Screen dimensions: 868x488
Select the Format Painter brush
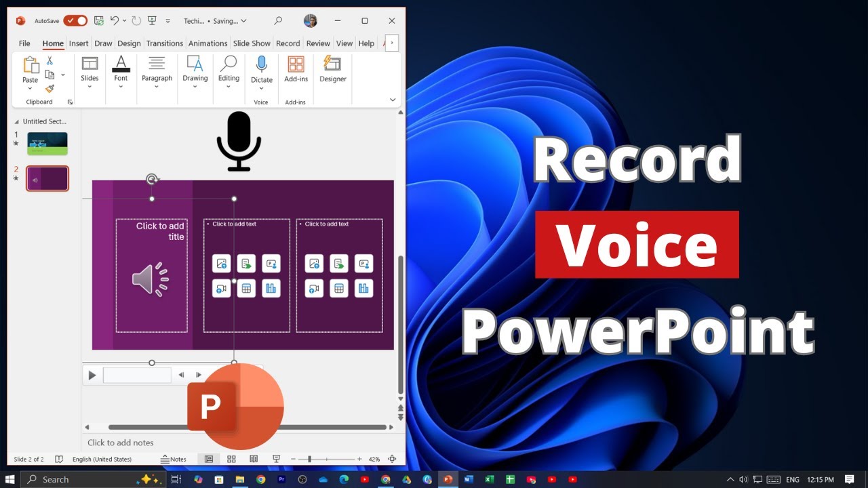(50, 89)
